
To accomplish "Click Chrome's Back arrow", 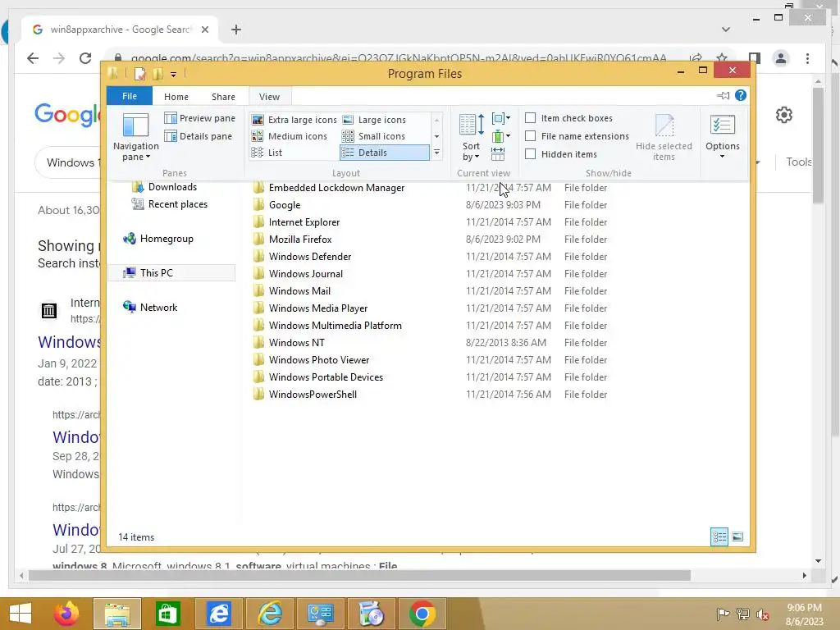I will coord(33,58).
